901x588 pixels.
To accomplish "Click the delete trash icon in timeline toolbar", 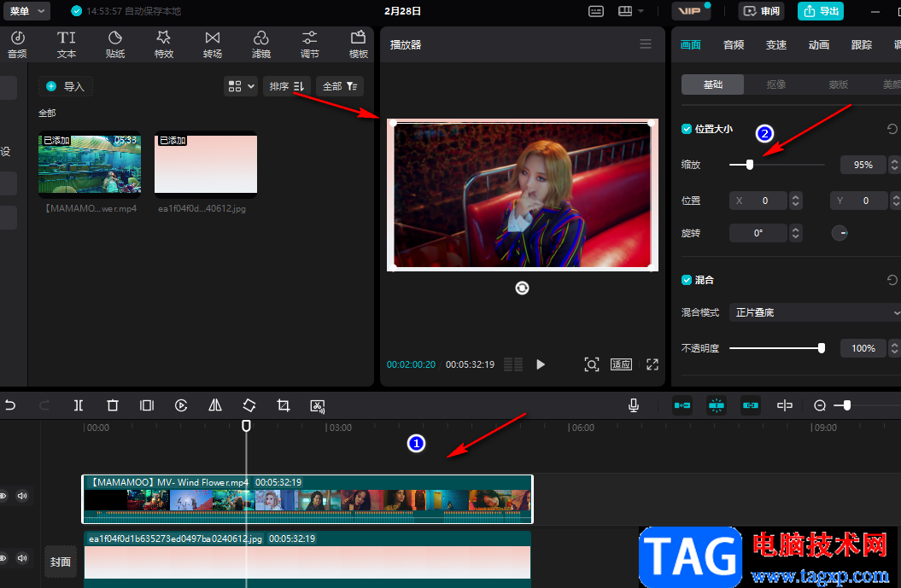I will point(113,406).
